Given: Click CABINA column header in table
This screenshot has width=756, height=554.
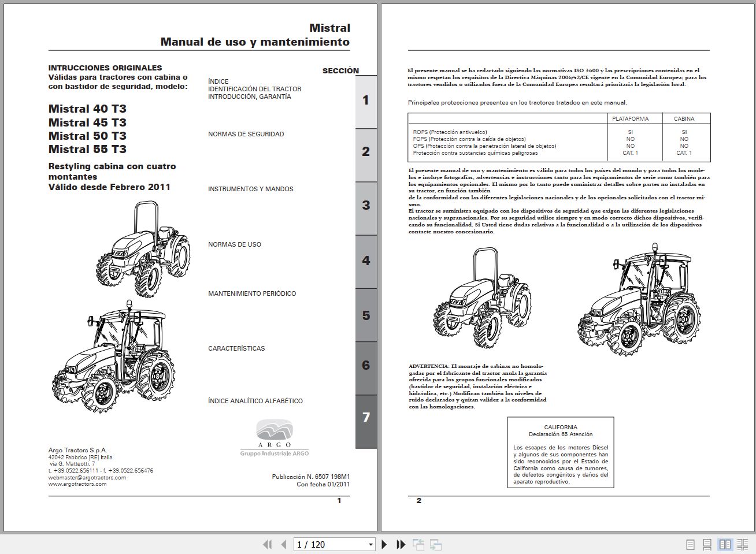Looking at the screenshot, I should [x=684, y=119].
